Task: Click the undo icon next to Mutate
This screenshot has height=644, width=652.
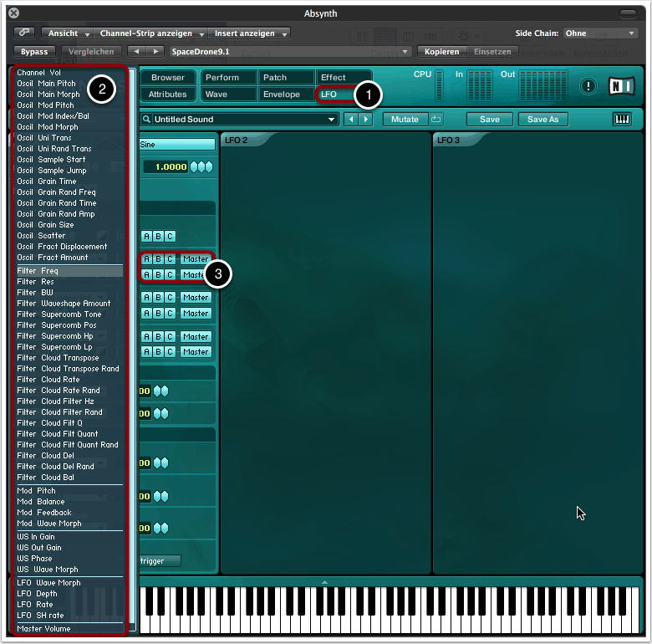Action: pyautogui.click(x=436, y=120)
